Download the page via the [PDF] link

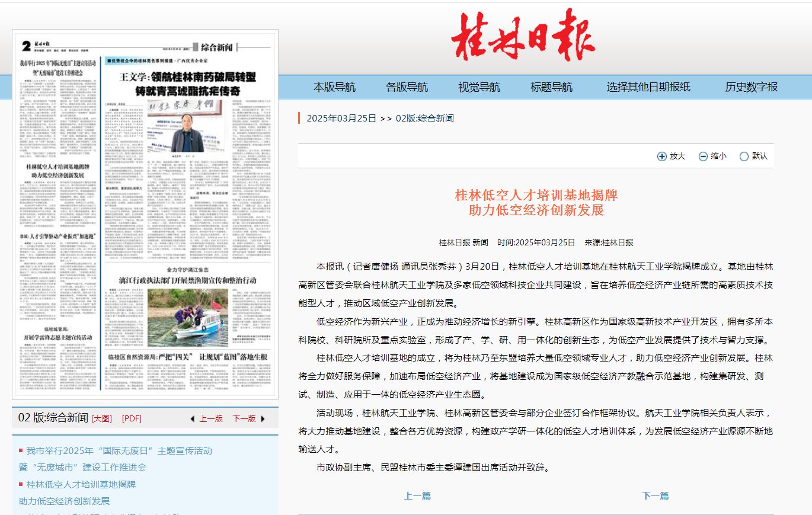[132, 418]
